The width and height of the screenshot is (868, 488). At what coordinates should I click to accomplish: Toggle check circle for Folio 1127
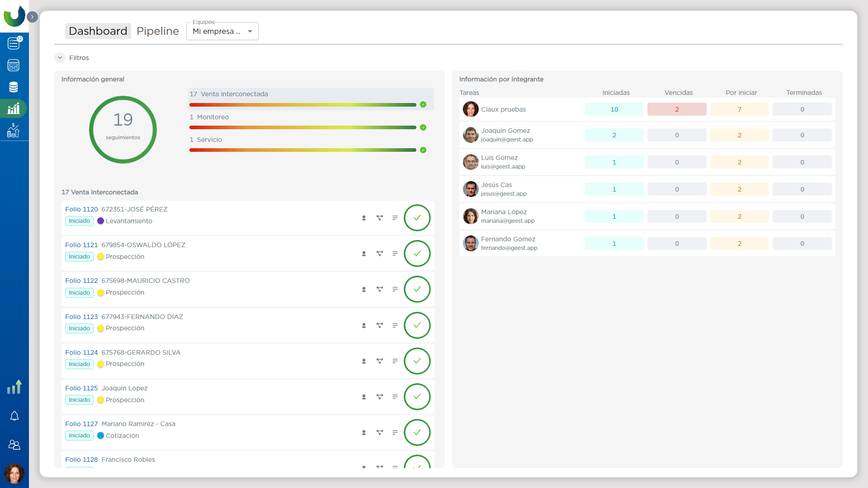click(417, 432)
